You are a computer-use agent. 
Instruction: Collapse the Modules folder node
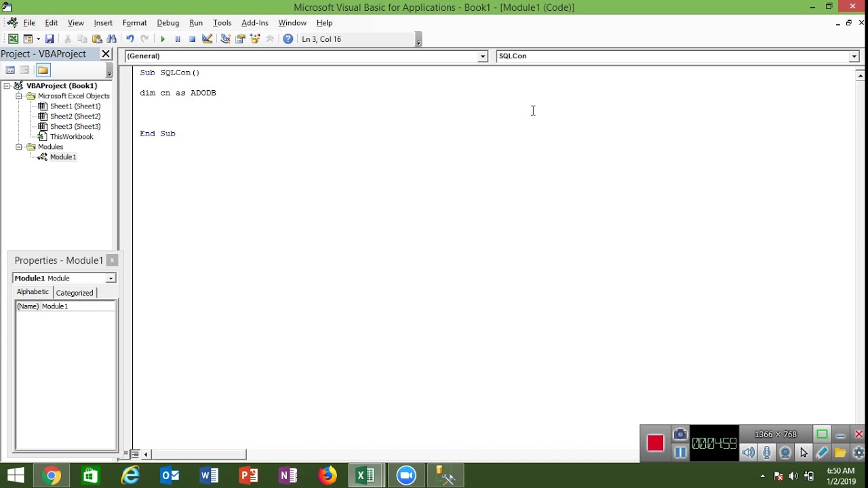(x=19, y=147)
